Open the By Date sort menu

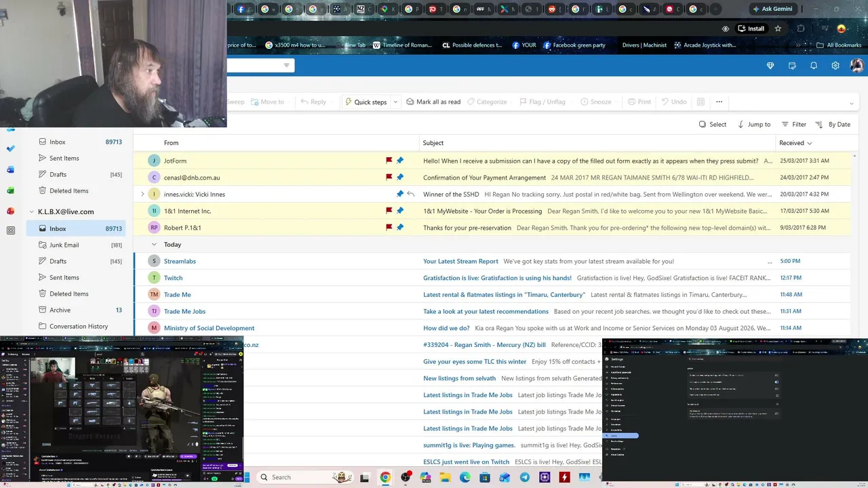(x=833, y=124)
